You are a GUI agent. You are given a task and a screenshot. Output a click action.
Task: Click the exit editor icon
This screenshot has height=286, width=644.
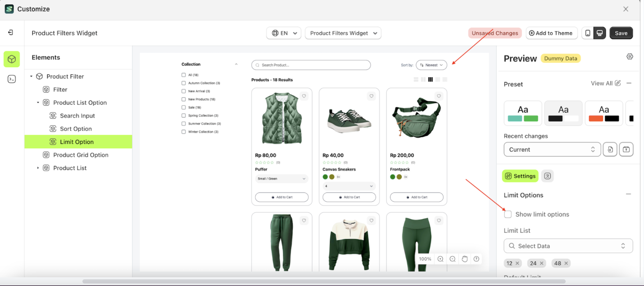pyautogui.click(x=11, y=33)
